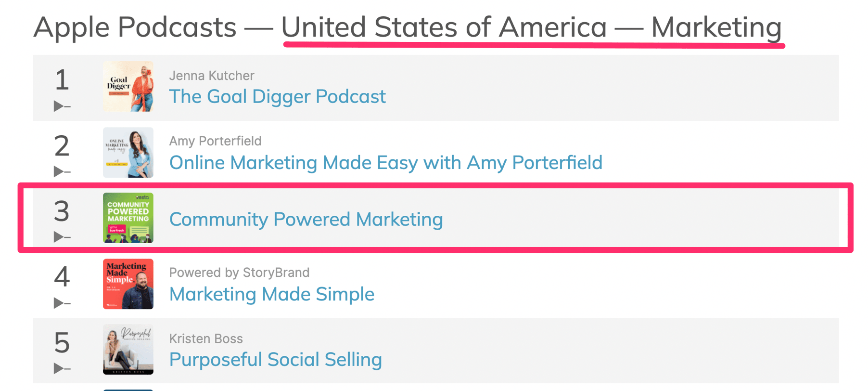Play Community Powered Marketing preview

[x=59, y=237]
